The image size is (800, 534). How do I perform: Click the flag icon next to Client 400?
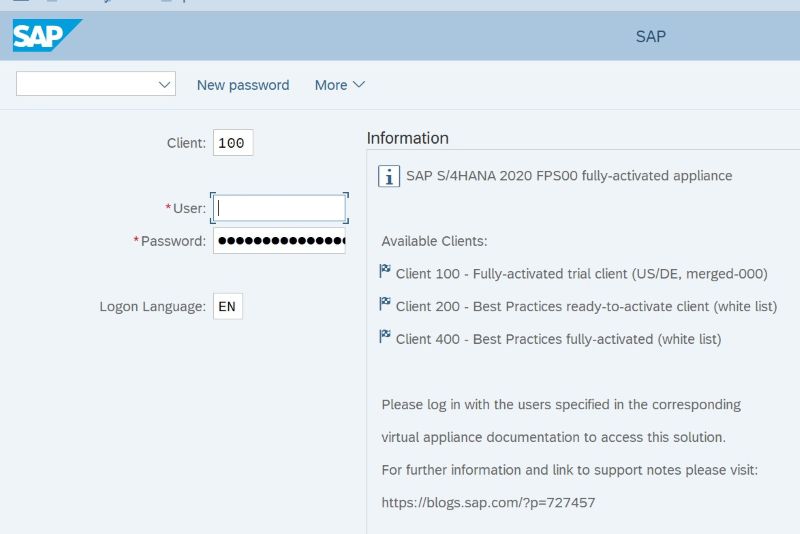(385, 336)
